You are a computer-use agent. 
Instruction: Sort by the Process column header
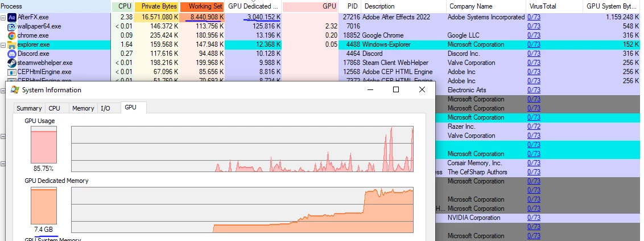tap(55, 6)
